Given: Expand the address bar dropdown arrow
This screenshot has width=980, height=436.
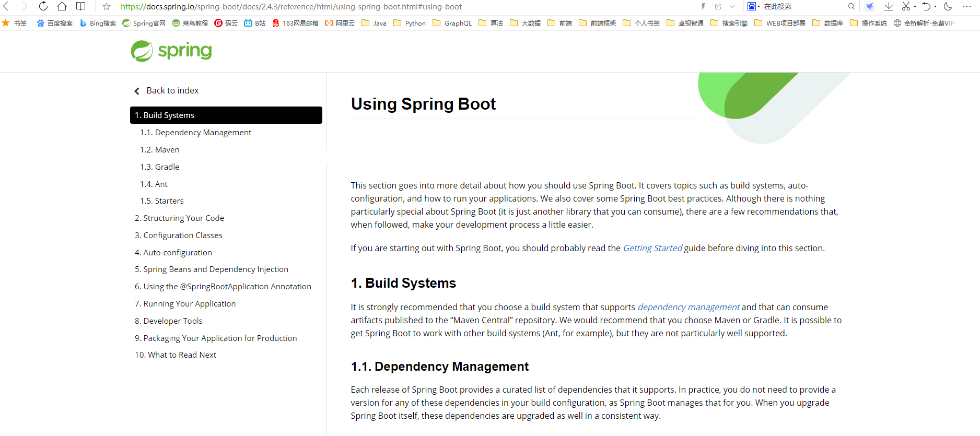Looking at the screenshot, I should pos(732,7).
